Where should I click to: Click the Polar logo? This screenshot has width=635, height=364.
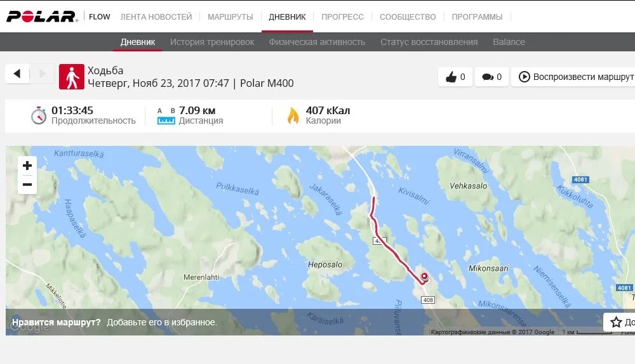[42, 16]
